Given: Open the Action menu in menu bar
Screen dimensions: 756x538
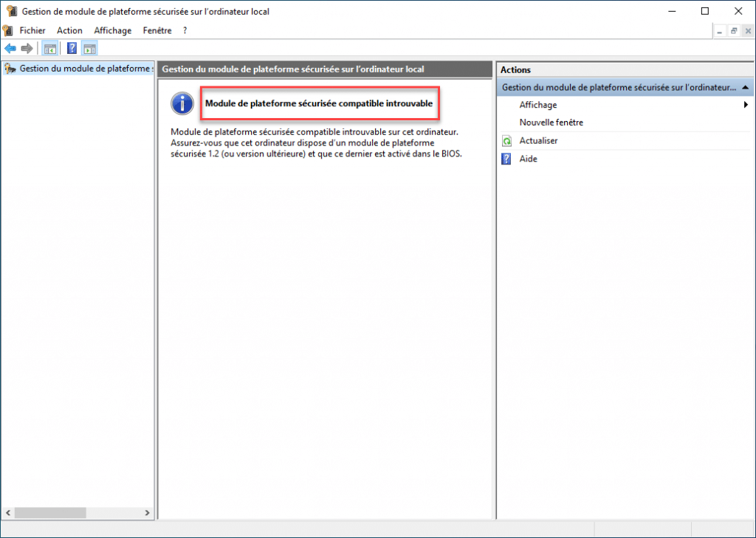Looking at the screenshot, I should click(69, 30).
